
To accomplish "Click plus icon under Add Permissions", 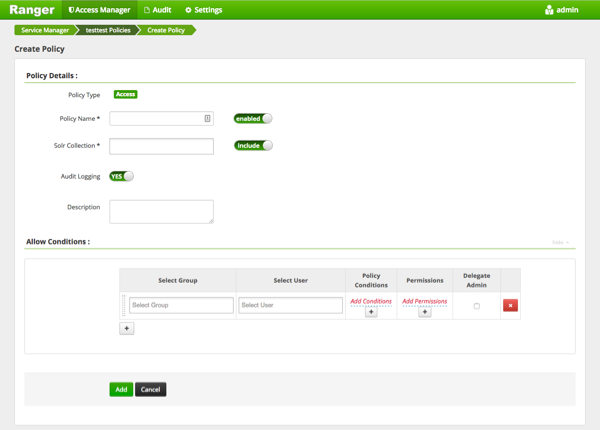I will pyautogui.click(x=424, y=312).
